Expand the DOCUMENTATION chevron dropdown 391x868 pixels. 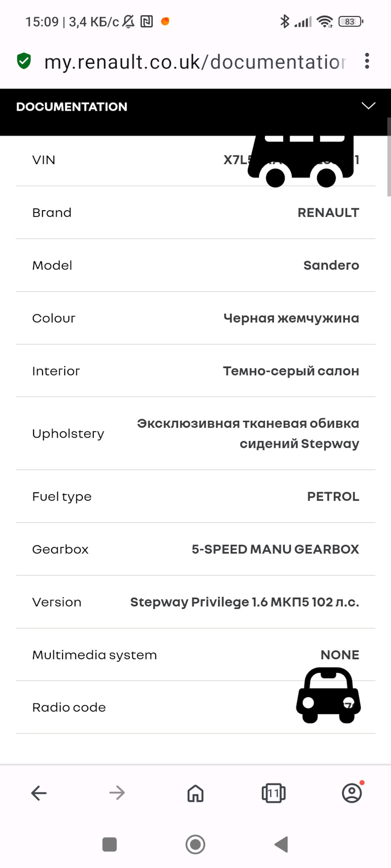point(368,106)
